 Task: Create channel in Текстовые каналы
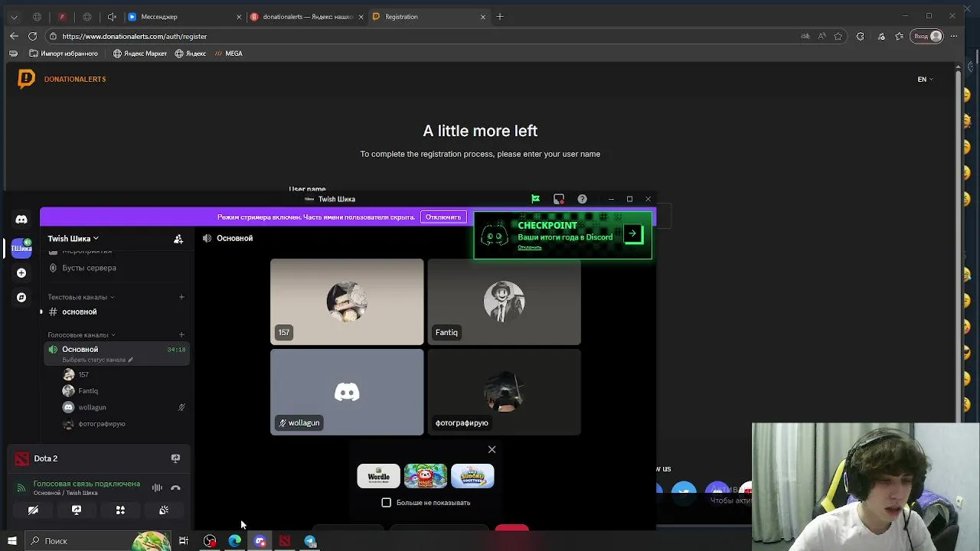coord(181,297)
